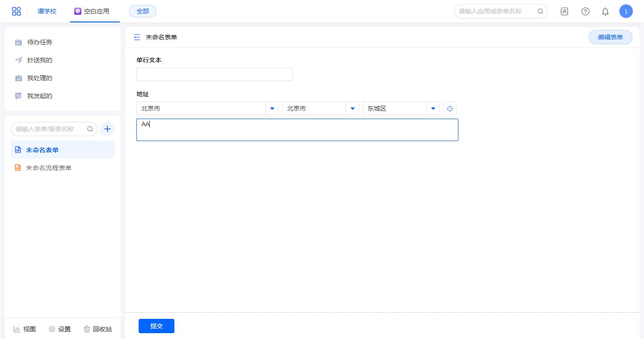Click the plus icon to add form
The width and height of the screenshot is (644, 339).
coord(107,129)
